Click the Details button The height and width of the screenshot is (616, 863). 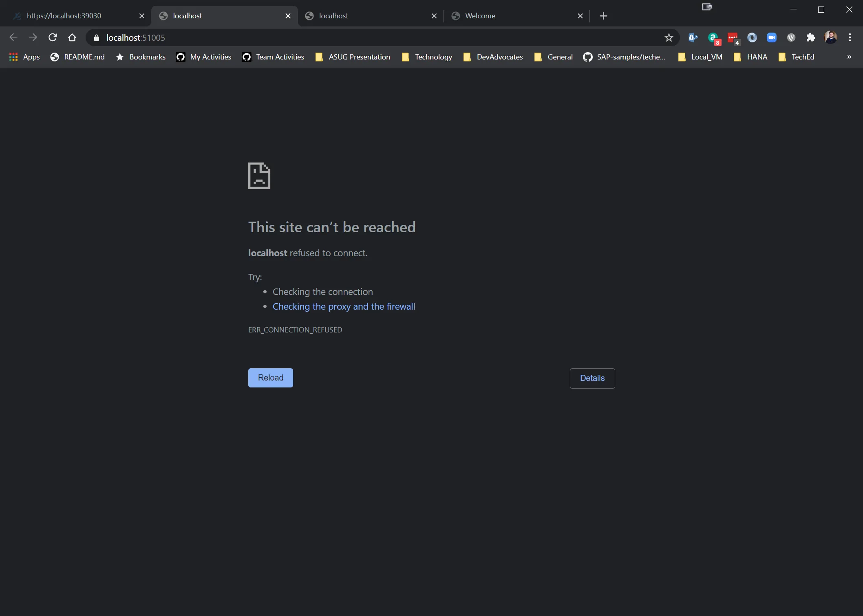(x=592, y=378)
